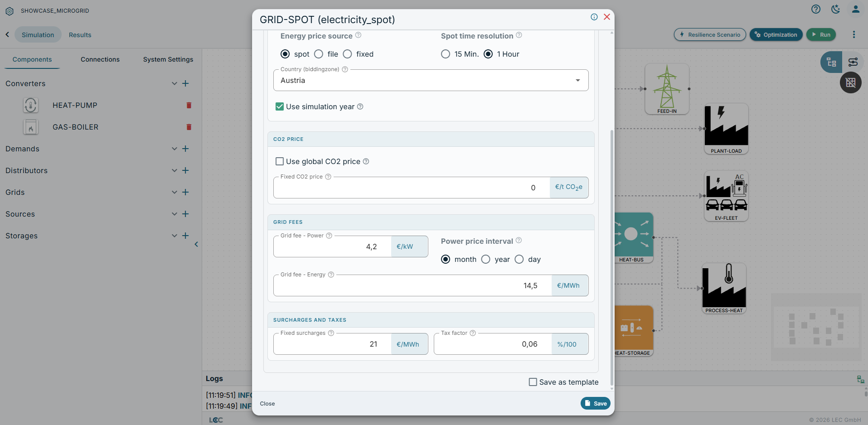Toggle dark mode moon icon

(x=836, y=9)
